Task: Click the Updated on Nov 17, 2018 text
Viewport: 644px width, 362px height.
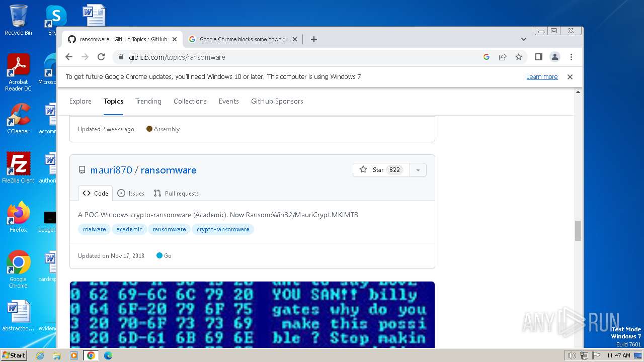Action: (111, 256)
